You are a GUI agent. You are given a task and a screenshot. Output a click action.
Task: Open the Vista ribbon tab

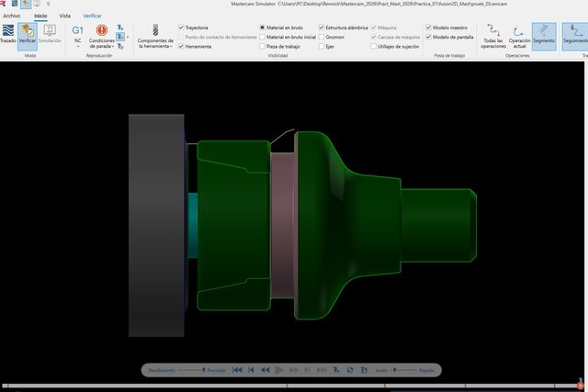(x=65, y=16)
